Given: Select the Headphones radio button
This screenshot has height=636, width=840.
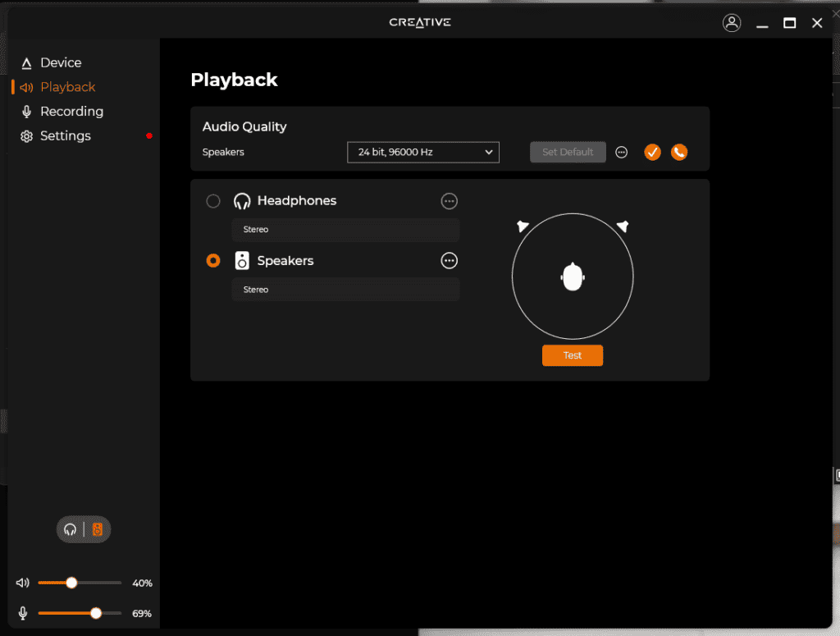Looking at the screenshot, I should [x=213, y=201].
